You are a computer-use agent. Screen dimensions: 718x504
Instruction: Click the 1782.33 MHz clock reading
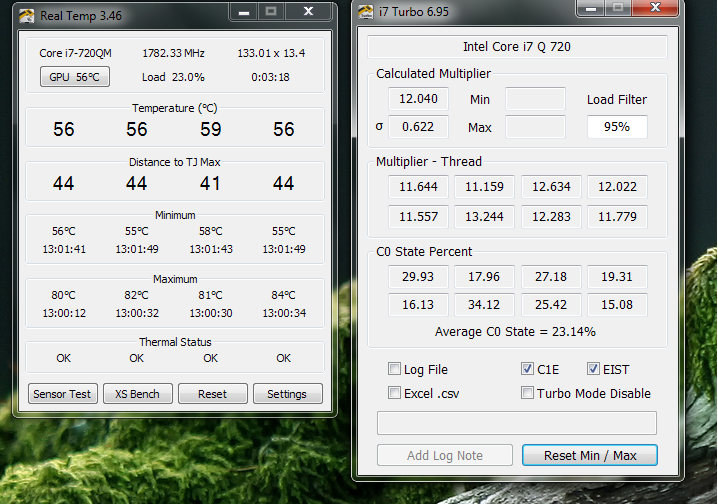(x=174, y=53)
